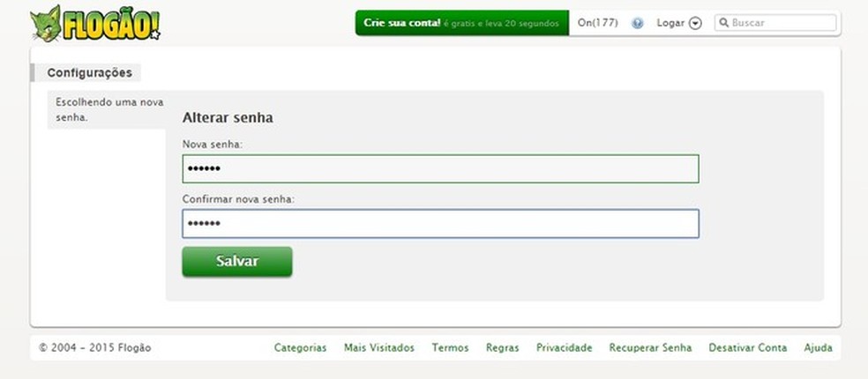
Task: Open the Termos footer link
Action: [450, 348]
